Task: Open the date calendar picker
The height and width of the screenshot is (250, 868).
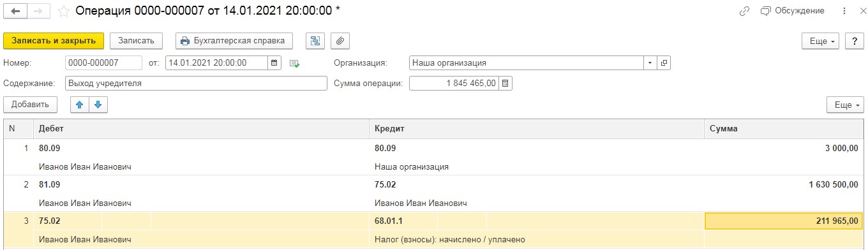Action: tap(274, 63)
